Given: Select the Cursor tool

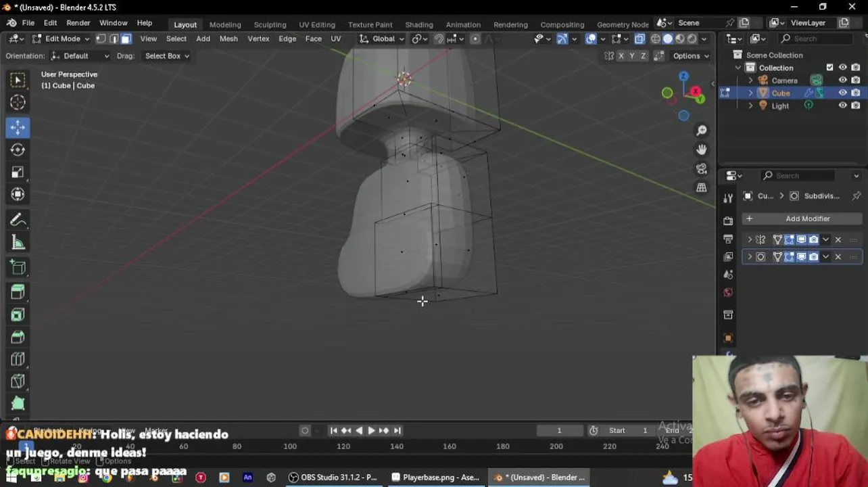Looking at the screenshot, I should coord(18,102).
